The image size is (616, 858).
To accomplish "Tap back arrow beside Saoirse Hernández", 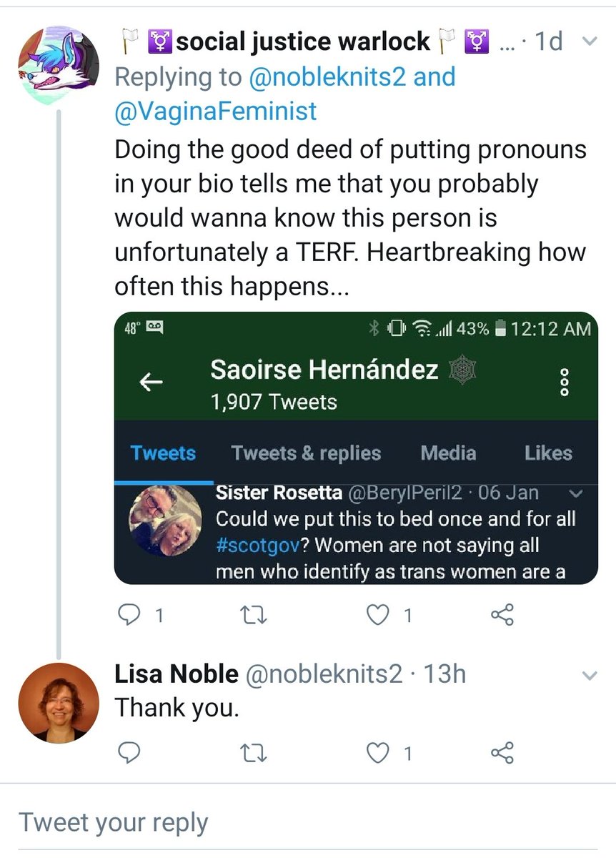I will tap(150, 383).
